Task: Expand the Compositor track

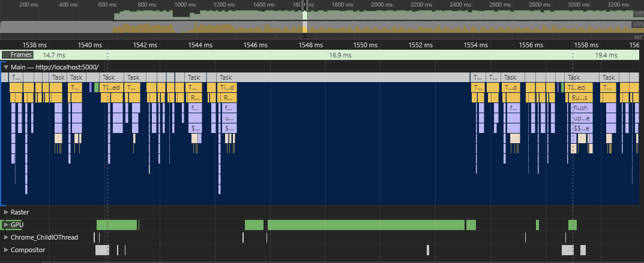Action: coord(6,250)
